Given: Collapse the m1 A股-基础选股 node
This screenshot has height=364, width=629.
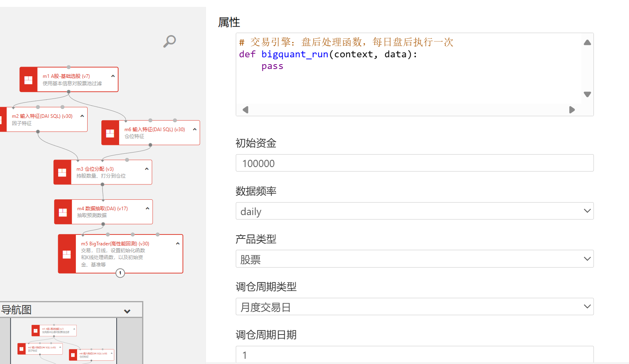Looking at the screenshot, I should click(x=113, y=76).
